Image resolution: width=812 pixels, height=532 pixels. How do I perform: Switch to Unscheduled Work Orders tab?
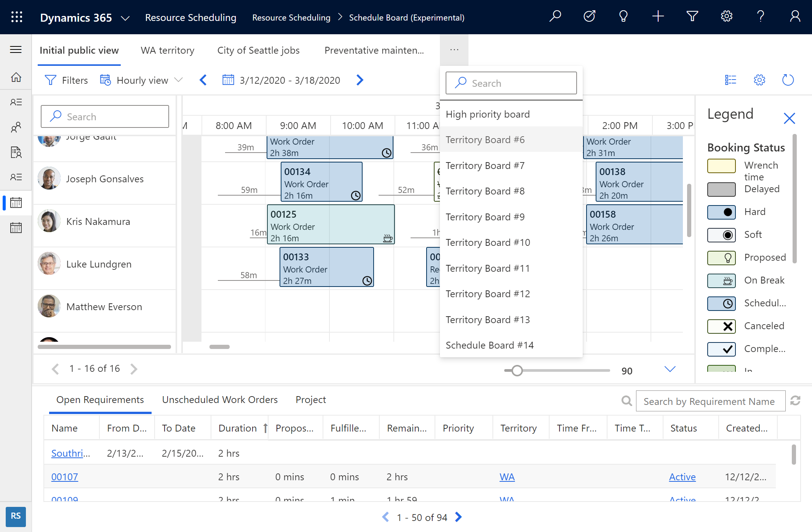[220, 399]
